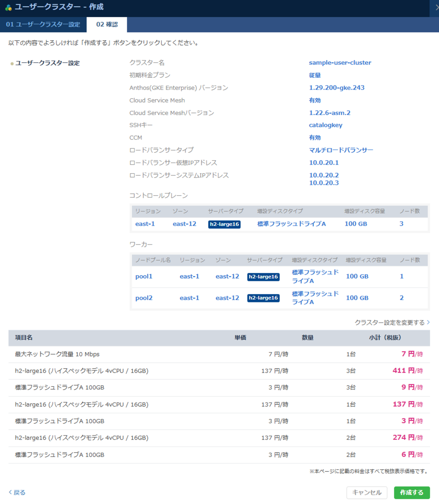Screen dimensions: 439x504
Task: Click the 411 円 subtotal amount
Action: [x=403, y=371]
